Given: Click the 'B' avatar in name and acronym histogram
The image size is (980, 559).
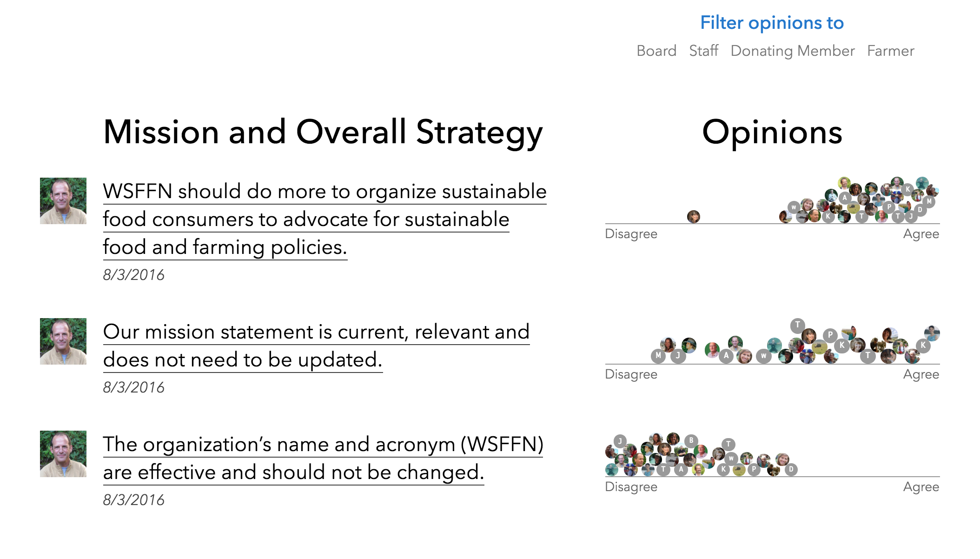Looking at the screenshot, I should 691,440.
